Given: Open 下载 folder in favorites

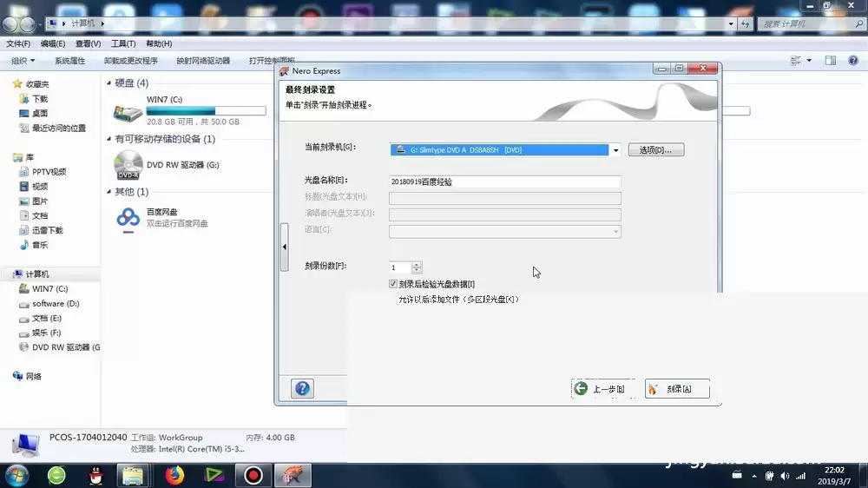Looking at the screenshot, I should click(40, 99).
